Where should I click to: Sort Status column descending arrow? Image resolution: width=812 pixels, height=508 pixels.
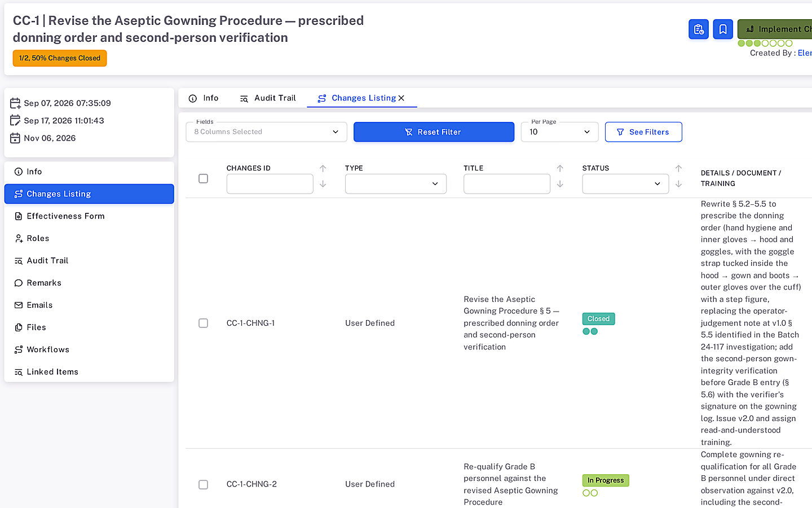678,184
